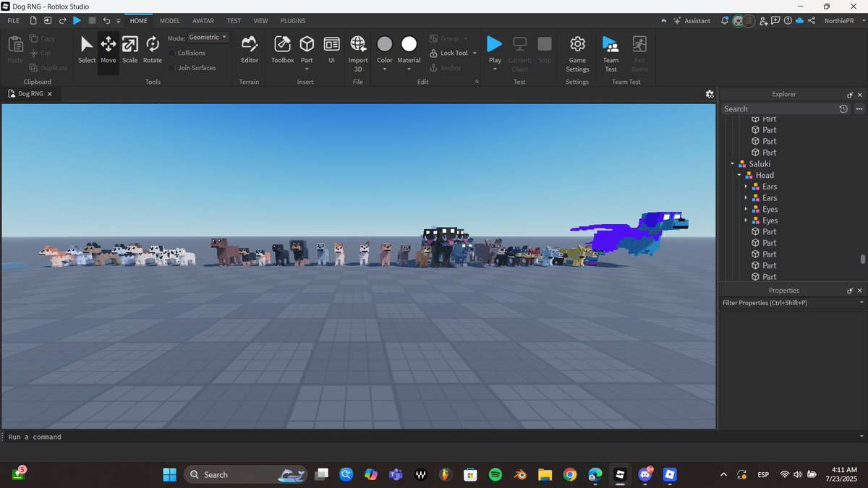
Task: Enable the Join Surfaces checkbox
Action: pyautogui.click(x=171, y=68)
